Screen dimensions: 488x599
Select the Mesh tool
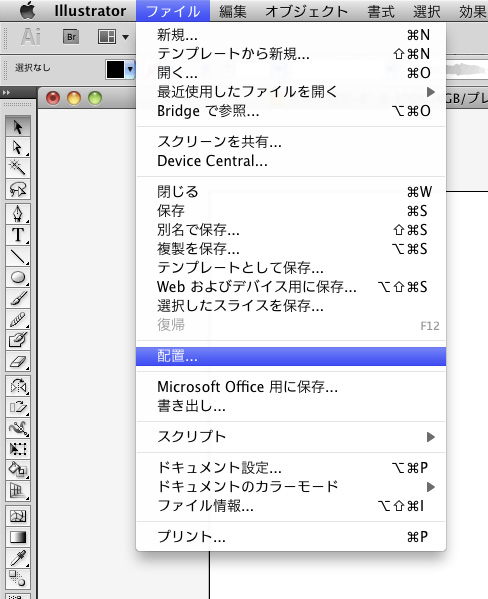[18, 516]
